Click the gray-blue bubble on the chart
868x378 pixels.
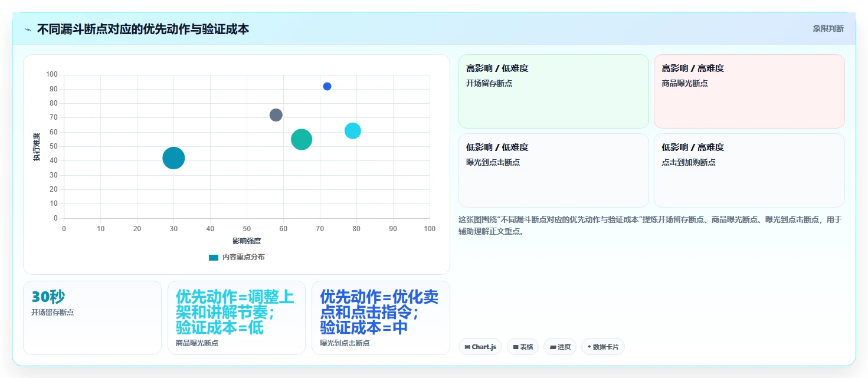[276, 115]
